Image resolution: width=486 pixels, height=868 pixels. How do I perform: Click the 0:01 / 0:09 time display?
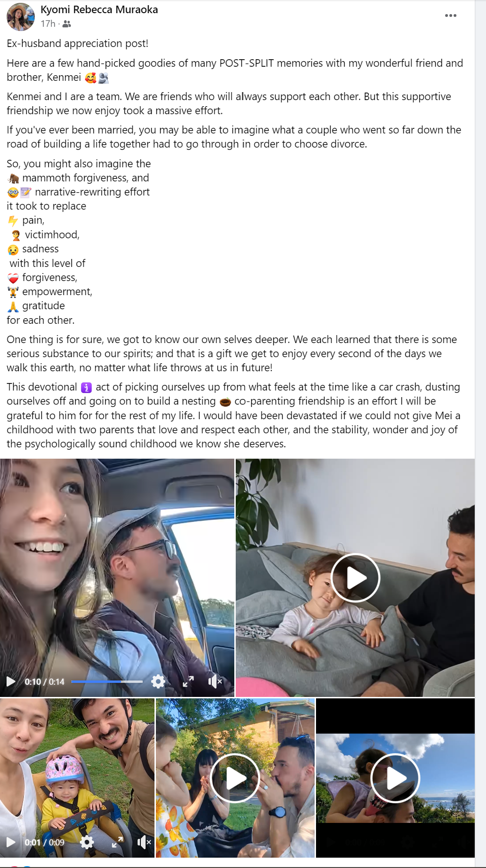(45, 842)
